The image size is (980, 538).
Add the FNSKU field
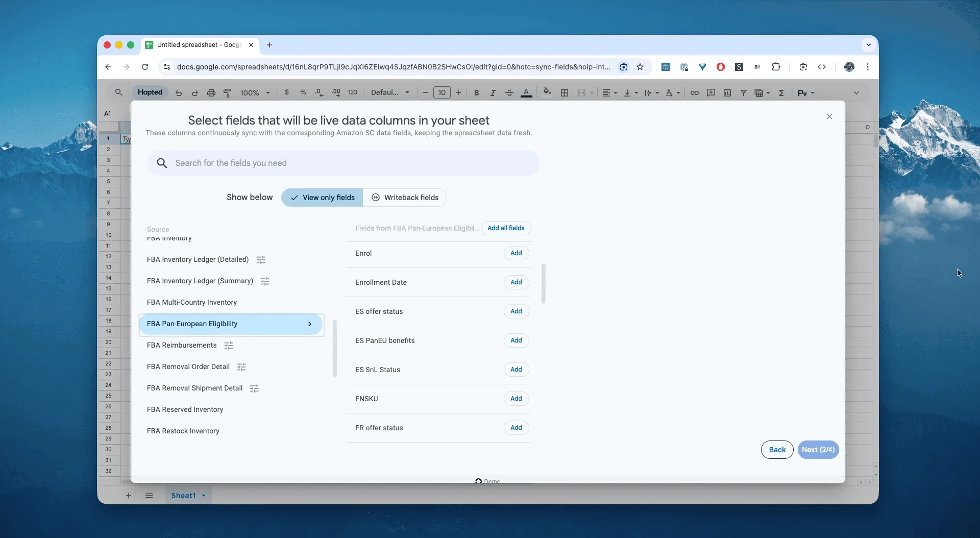coord(516,399)
